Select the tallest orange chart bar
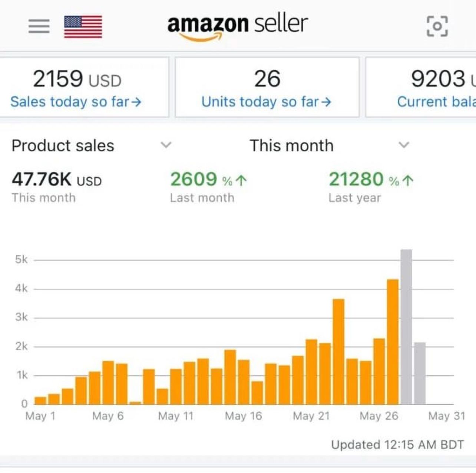 [393, 341]
